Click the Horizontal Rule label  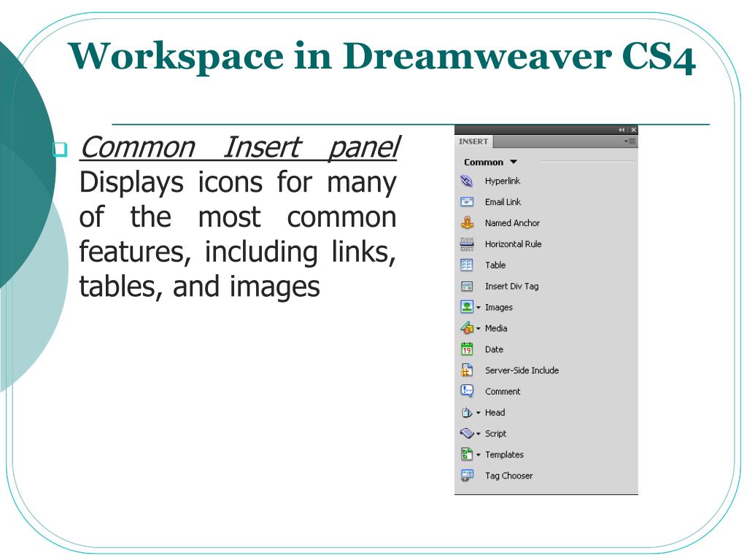point(513,244)
